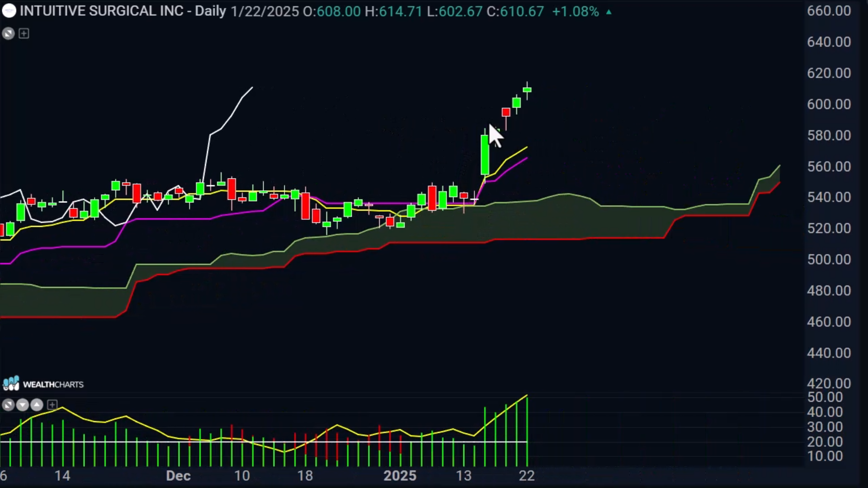868x488 pixels.
Task: Click the 420.00 price axis label
Action: coord(829,384)
